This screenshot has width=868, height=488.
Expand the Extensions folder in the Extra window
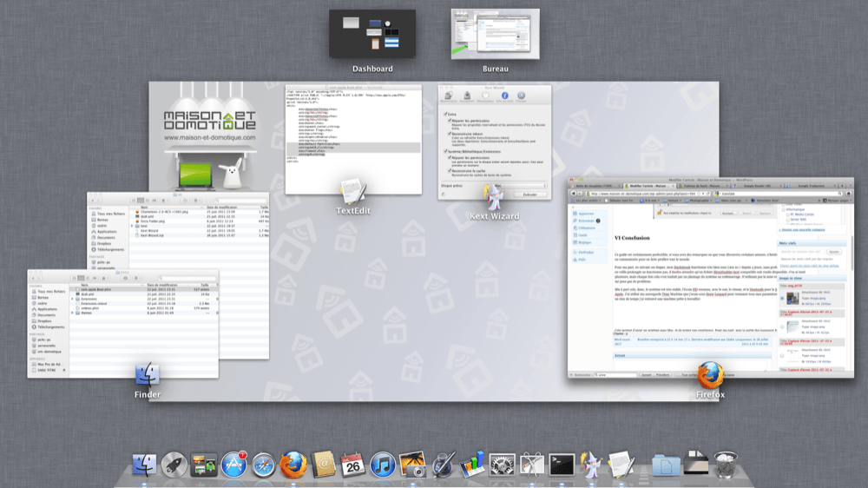[73, 299]
